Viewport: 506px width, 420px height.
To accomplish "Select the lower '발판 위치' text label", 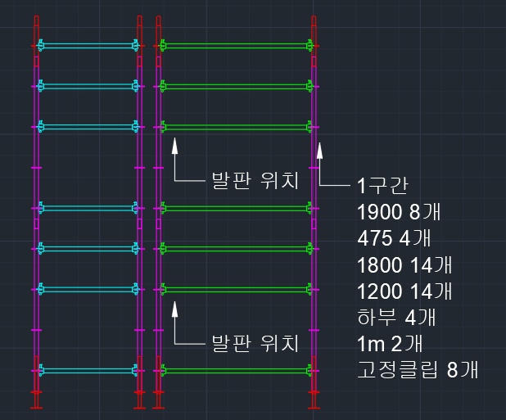I will pos(255,343).
